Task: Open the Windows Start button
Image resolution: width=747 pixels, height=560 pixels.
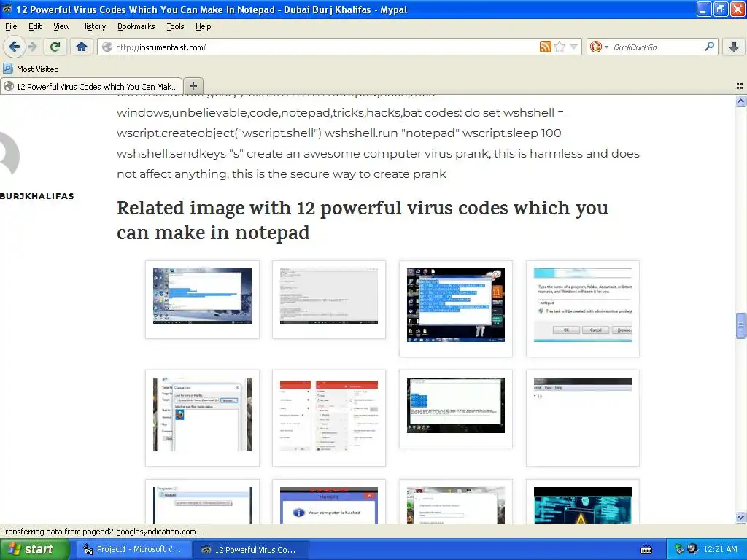Action: (34, 549)
